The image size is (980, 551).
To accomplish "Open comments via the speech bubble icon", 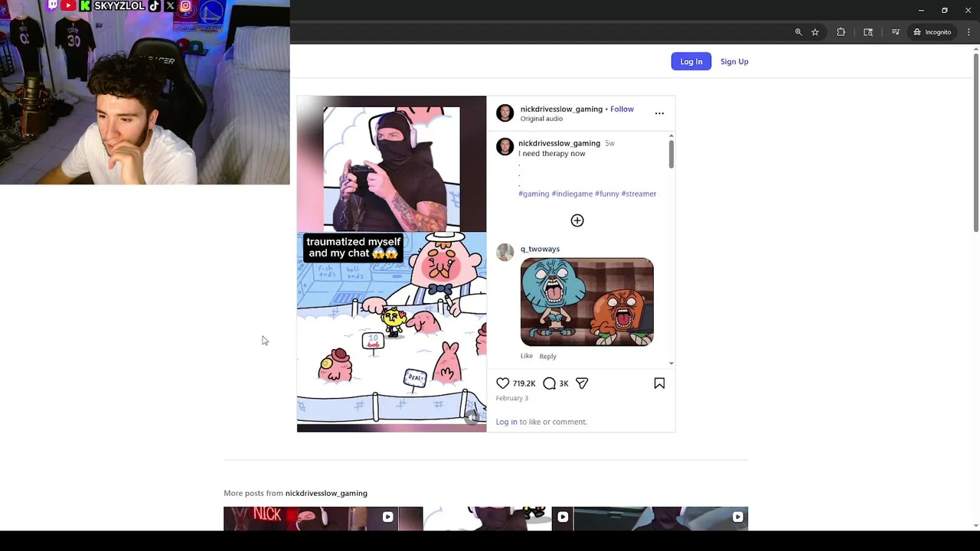I will [549, 383].
